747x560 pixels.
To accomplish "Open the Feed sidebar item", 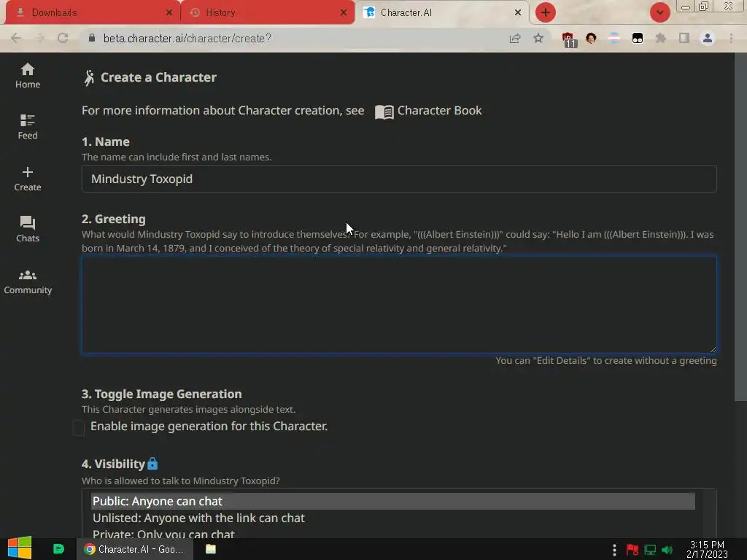I will click(x=28, y=127).
